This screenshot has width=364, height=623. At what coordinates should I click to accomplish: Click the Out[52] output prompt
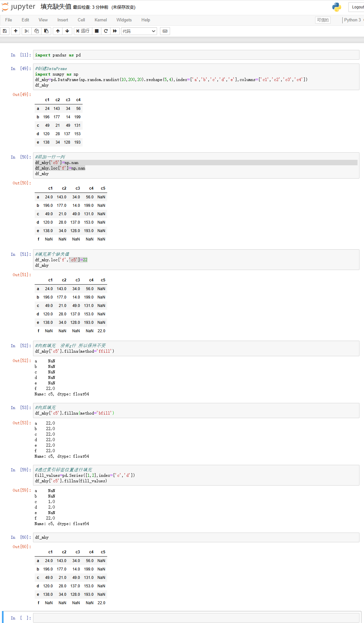pos(22,361)
